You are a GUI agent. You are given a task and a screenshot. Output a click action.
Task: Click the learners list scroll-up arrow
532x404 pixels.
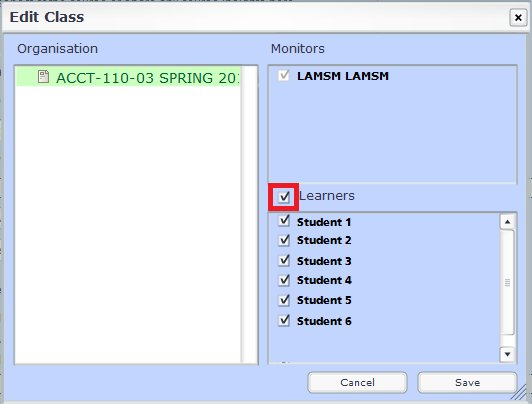coord(507,222)
